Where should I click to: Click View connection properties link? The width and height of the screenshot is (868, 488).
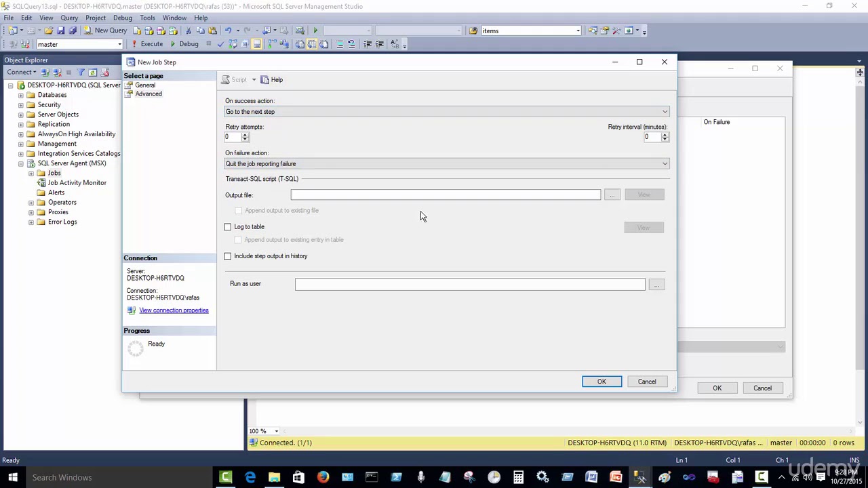pos(174,310)
